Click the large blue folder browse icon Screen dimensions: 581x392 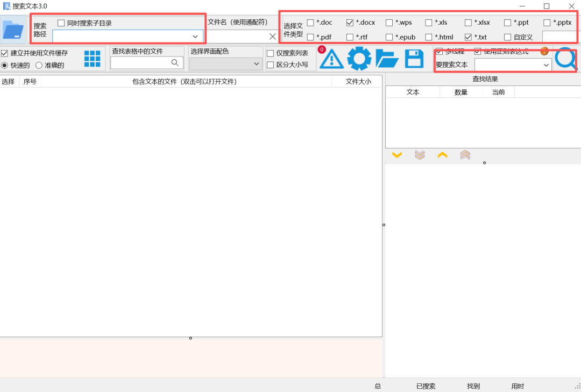point(13,29)
